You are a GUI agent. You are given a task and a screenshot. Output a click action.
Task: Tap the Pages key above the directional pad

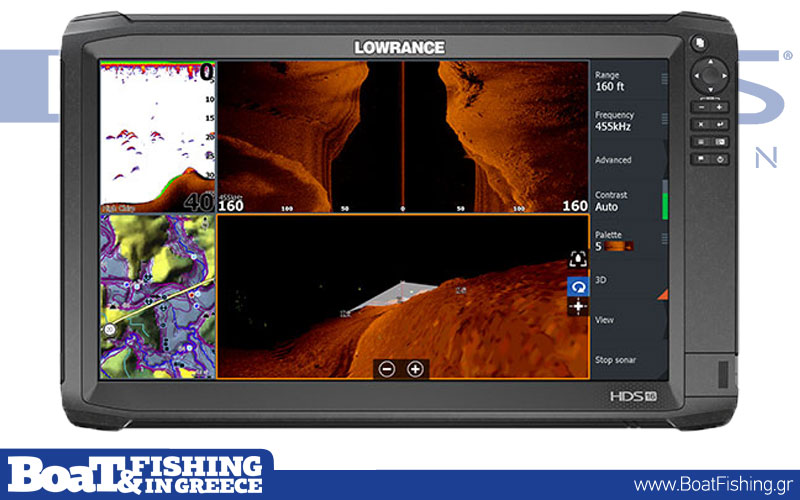[699, 43]
